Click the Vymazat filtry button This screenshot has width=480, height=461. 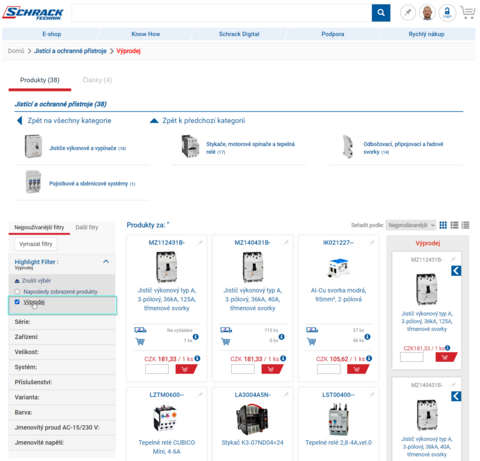(x=36, y=244)
